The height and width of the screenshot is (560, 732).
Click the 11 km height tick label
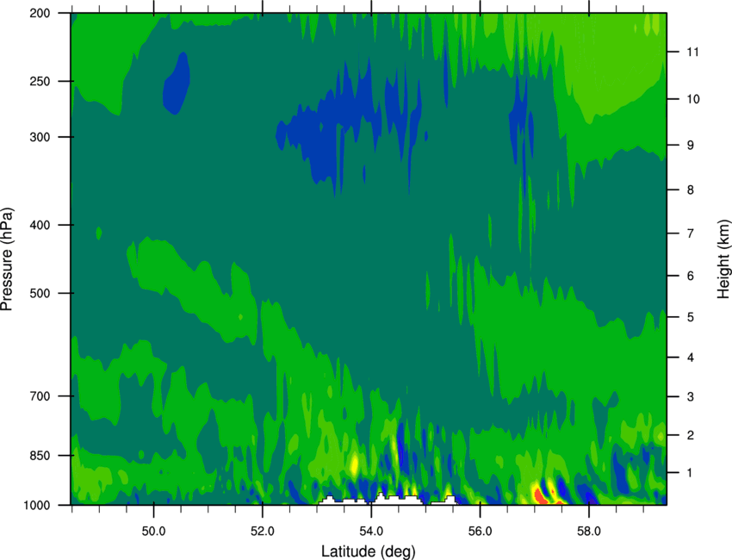point(691,53)
